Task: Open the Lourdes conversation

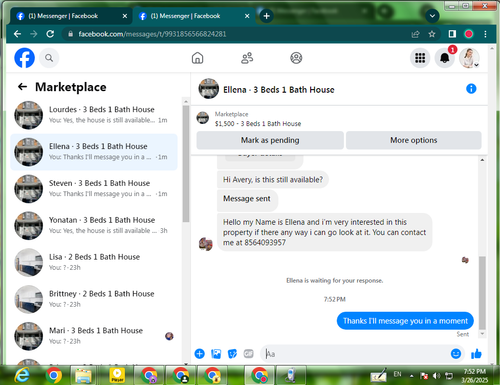Action: pos(94,115)
